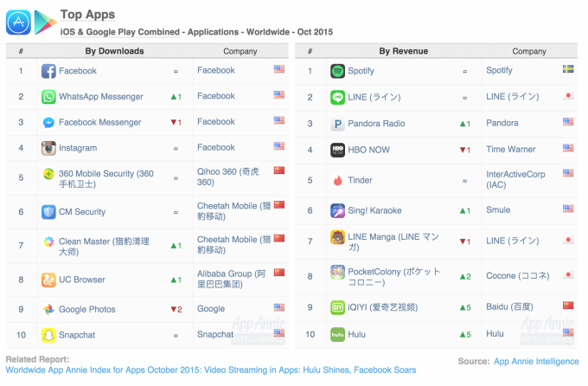Image resolution: width=588 pixels, height=386 pixels.
Task: Click the Snapchat ghost icon
Action: [48, 335]
